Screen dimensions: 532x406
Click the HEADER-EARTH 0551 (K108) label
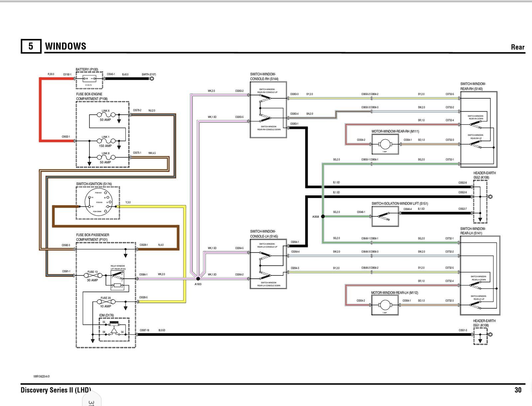pos(484,323)
